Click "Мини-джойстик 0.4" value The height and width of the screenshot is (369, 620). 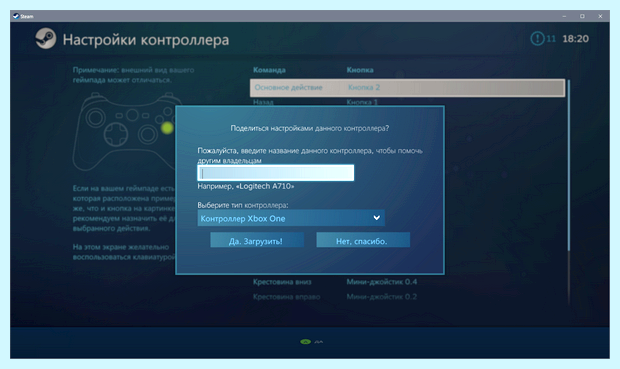click(x=382, y=282)
